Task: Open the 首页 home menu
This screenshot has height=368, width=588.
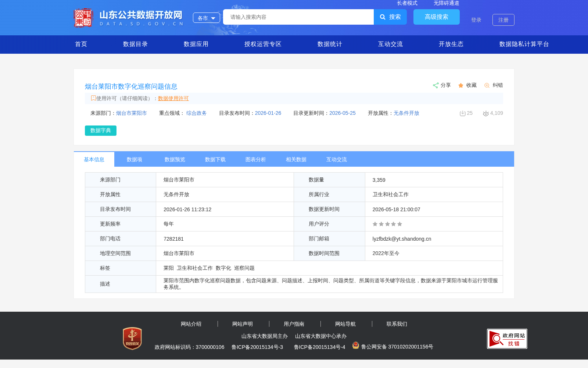Action: point(81,44)
